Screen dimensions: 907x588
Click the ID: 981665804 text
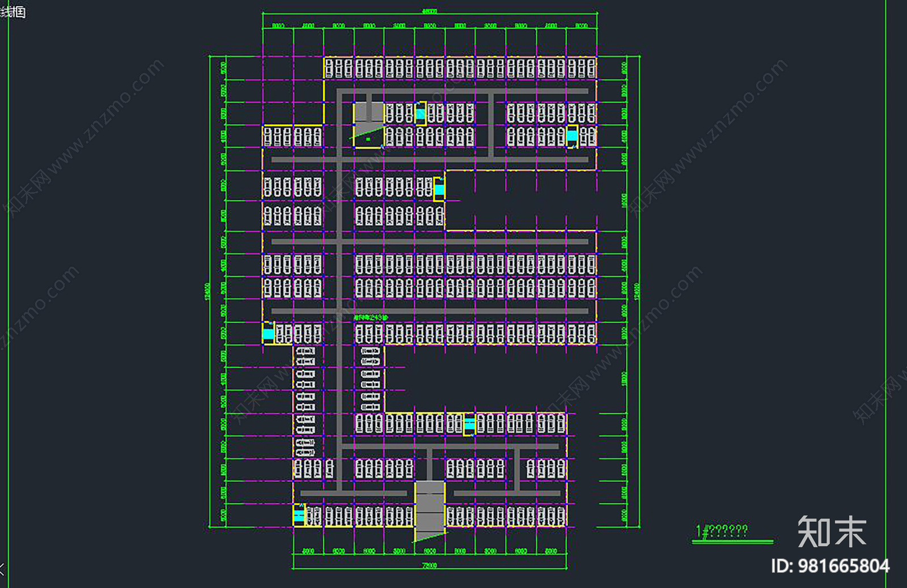pos(830,566)
